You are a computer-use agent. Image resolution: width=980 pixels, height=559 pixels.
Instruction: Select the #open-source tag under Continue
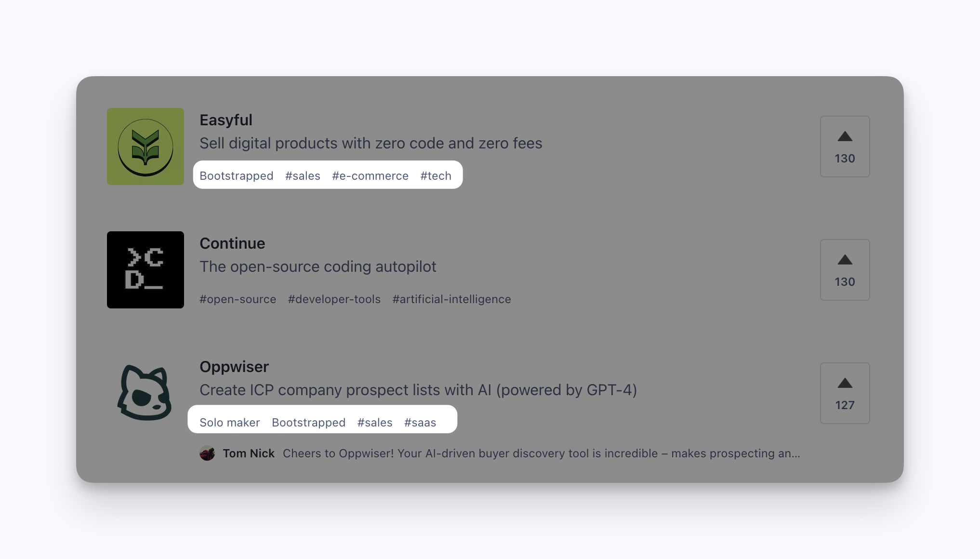(238, 299)
